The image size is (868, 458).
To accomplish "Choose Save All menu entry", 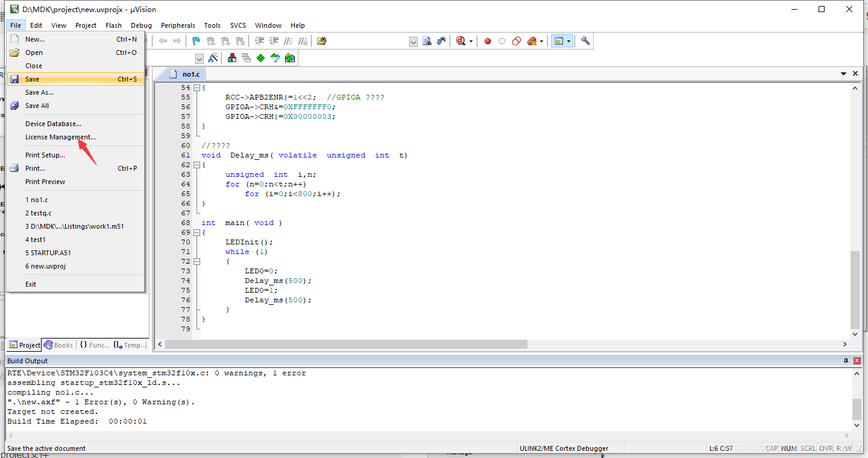I will [75, 106].
